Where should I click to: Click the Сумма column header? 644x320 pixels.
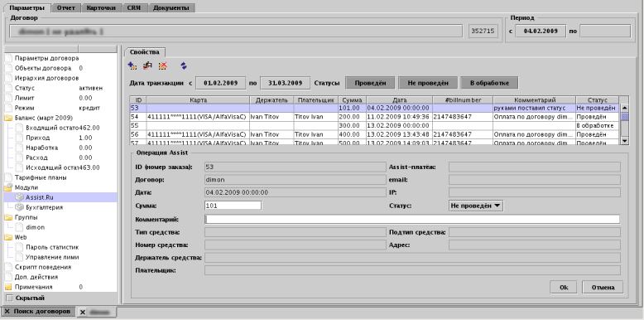pos(352,100)
